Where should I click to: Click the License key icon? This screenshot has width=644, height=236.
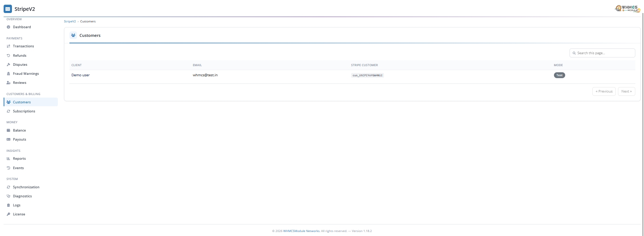pyautogui.click(x=8, y=214)
